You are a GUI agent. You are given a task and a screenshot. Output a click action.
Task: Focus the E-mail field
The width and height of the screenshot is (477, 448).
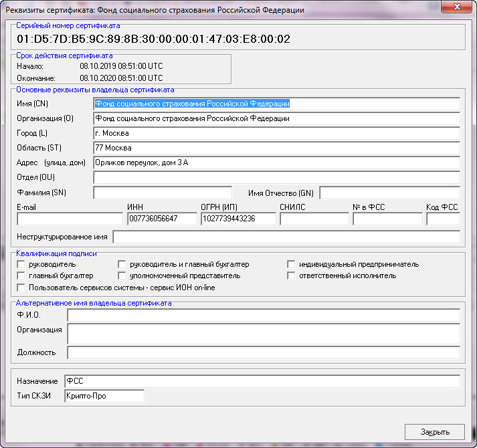(x=70, y=219)
